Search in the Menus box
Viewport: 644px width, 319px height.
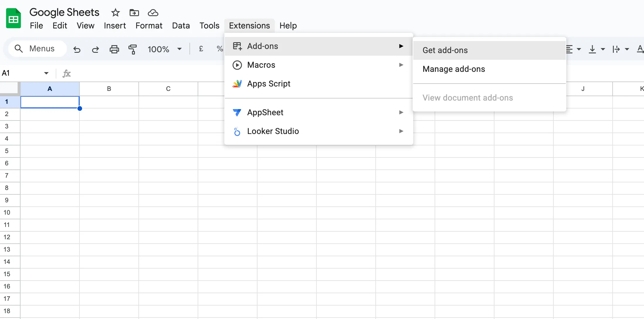point(38,49)
